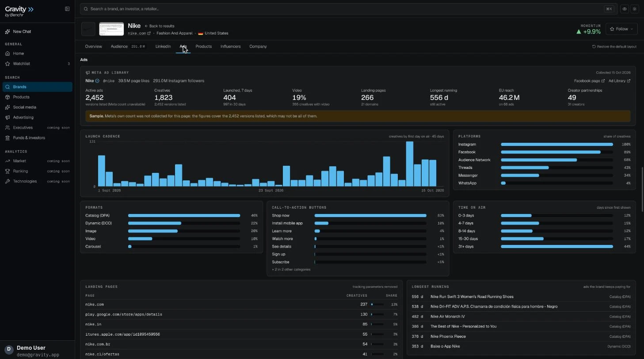This screenshot has width=644, height=359.
Task: Open Nike Run Swift 3 Women's ad row
Action: tap(521, 297)
